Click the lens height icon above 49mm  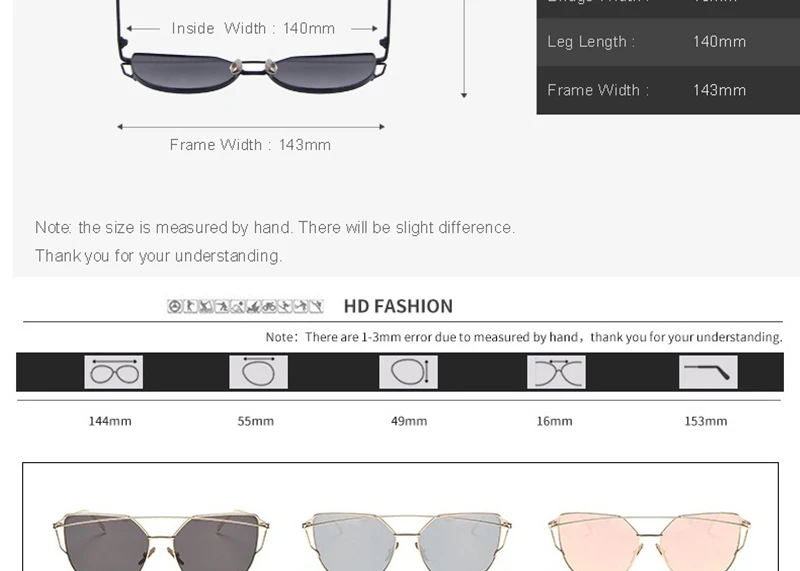pos(408,372)
